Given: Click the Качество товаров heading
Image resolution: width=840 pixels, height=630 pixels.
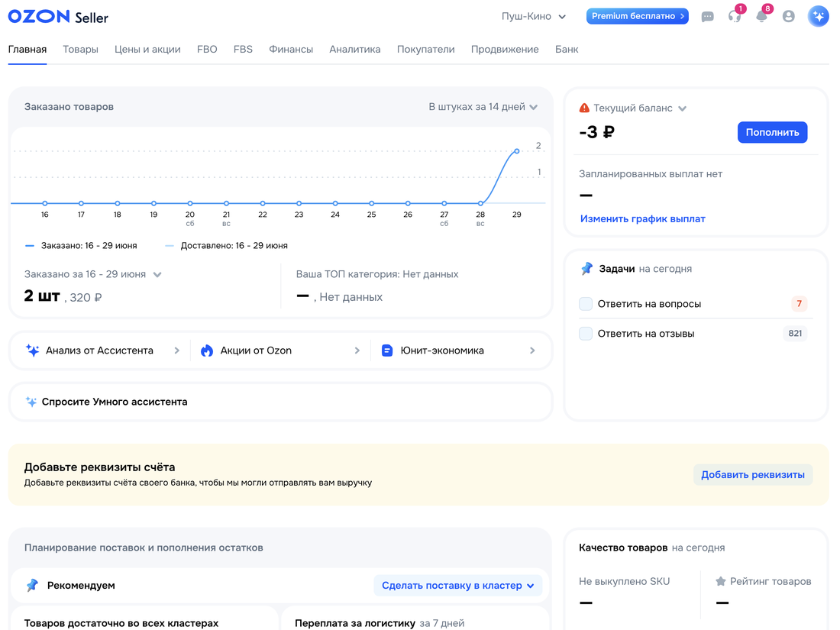Looking at the screenshot, I should click(x=623, y=548).
